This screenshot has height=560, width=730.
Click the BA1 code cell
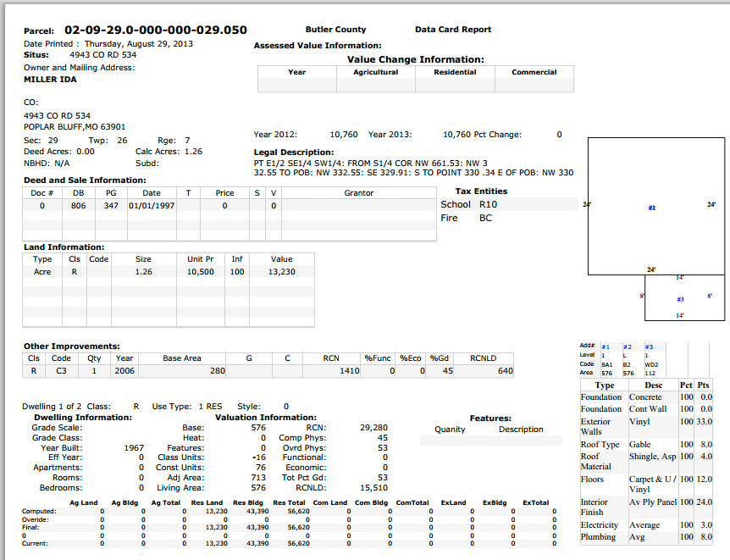[607, 364]
